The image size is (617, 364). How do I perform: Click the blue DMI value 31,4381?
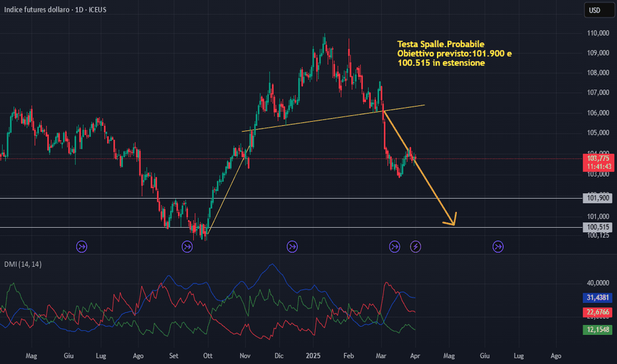point(597,298)
